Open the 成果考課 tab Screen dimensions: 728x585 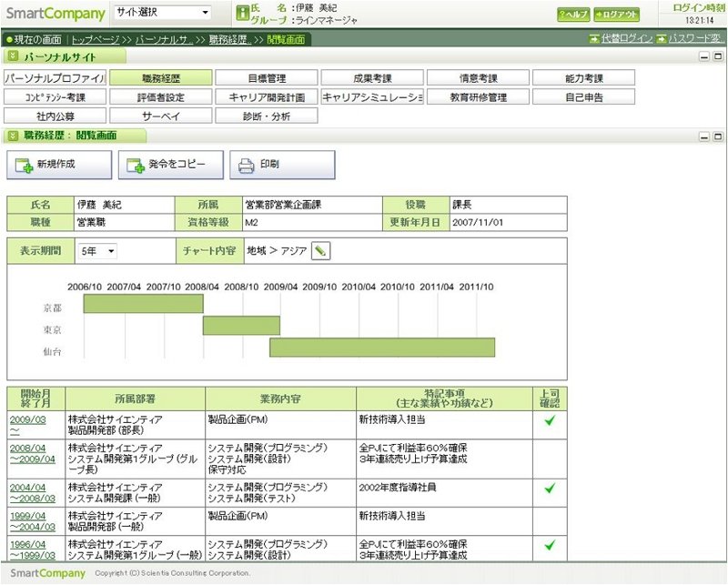pyautogui.click(x=372, y=77)
